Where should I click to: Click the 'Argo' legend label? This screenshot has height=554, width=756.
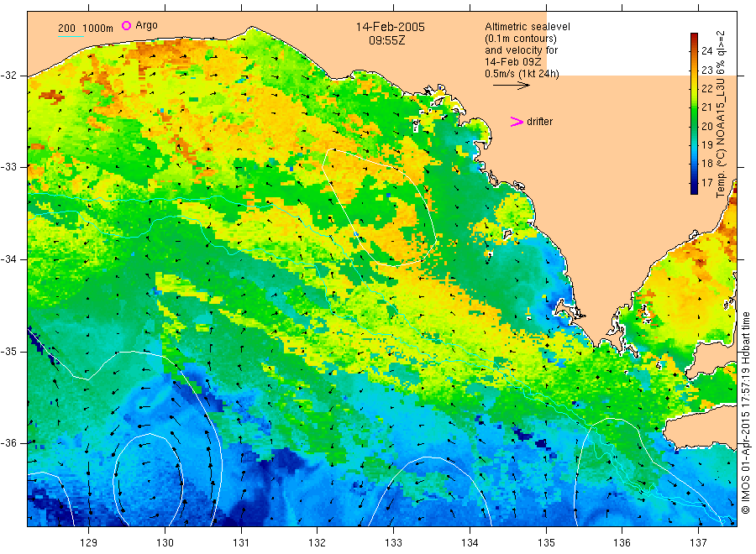(146, 25)
